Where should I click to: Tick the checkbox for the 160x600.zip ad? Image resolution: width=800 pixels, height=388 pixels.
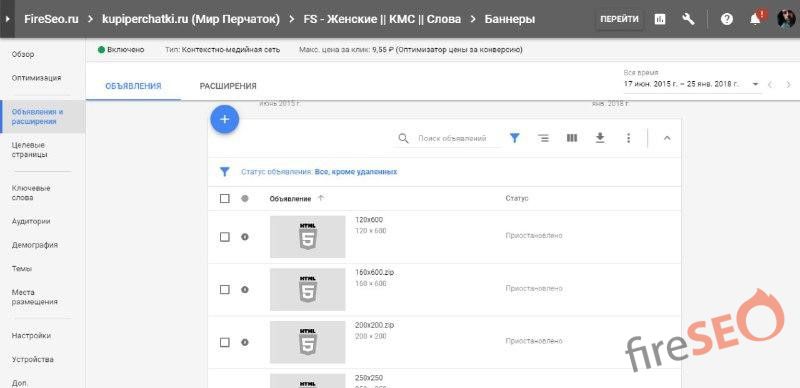(224, 289)
